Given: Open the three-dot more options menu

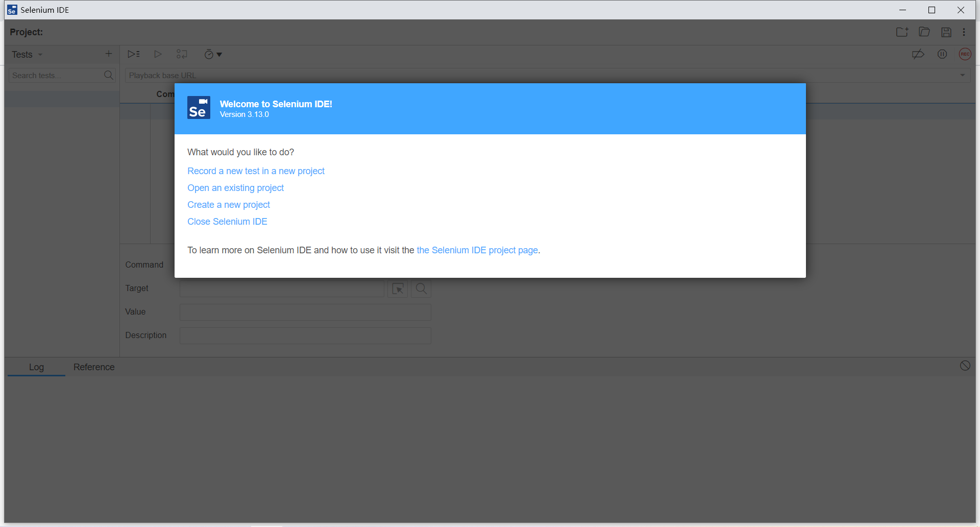Looking at the screenshot, I should [x=964, y=32].
